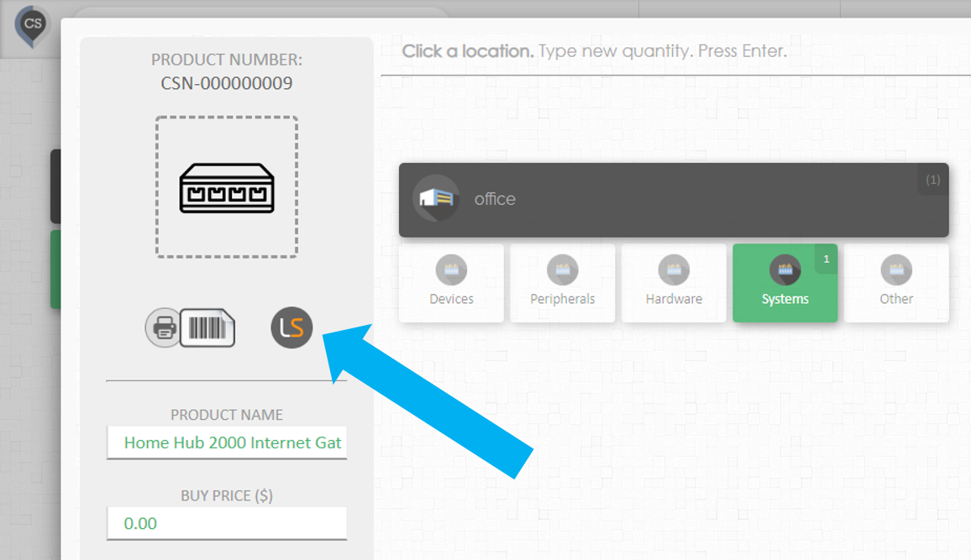The width and height of the screenshot is (971, 560).
Task: Click the printer icon
Action: tap(164, 327)
